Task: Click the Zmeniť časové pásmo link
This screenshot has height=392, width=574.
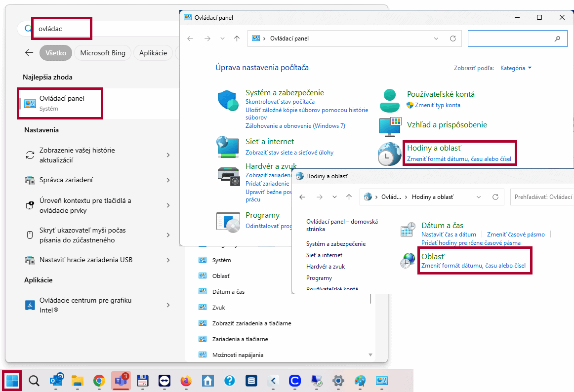Action: (516, 235)
